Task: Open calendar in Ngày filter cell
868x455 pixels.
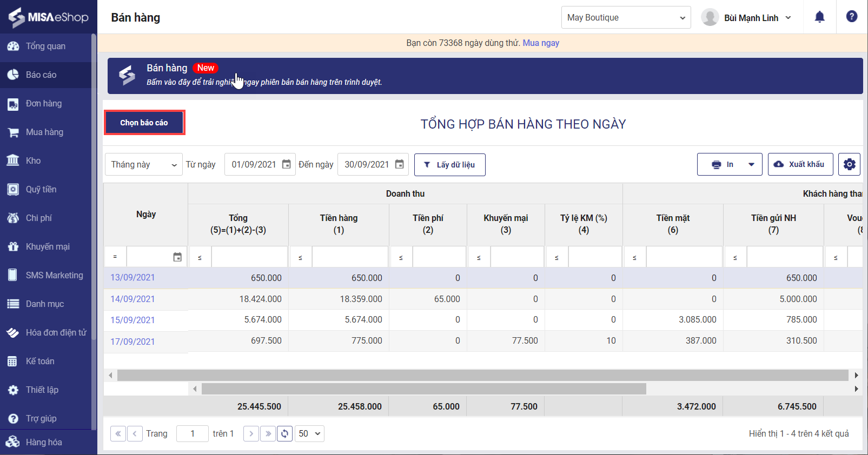Action: [177, 257]
